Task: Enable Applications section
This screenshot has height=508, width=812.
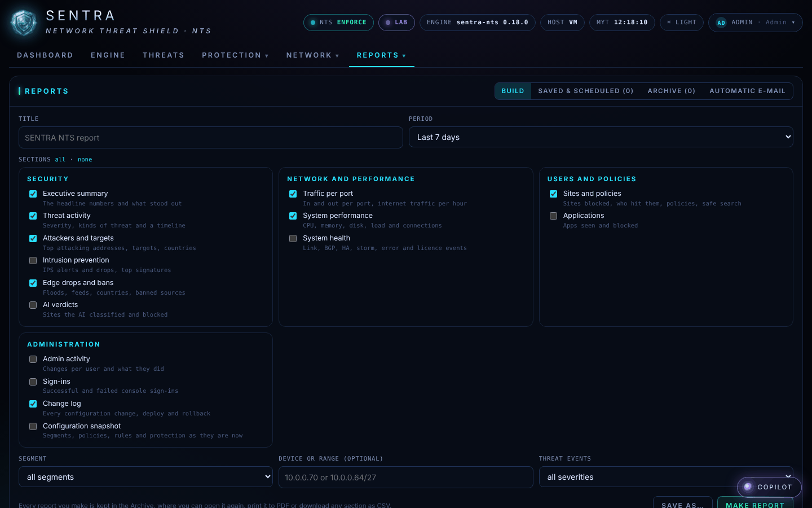Action: [554, 216]
